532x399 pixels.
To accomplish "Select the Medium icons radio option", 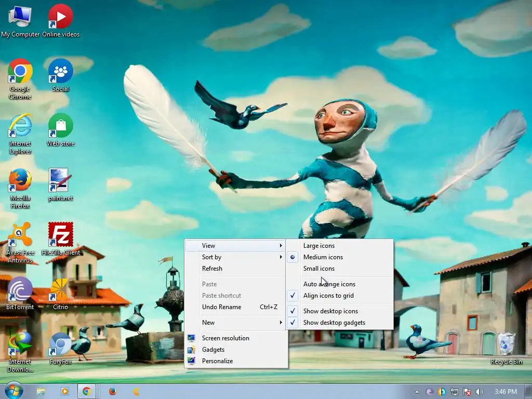I will (340, 257).
